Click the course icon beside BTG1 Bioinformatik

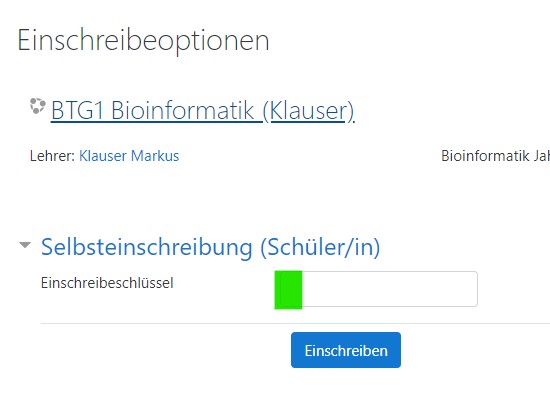tap(37, 106)
